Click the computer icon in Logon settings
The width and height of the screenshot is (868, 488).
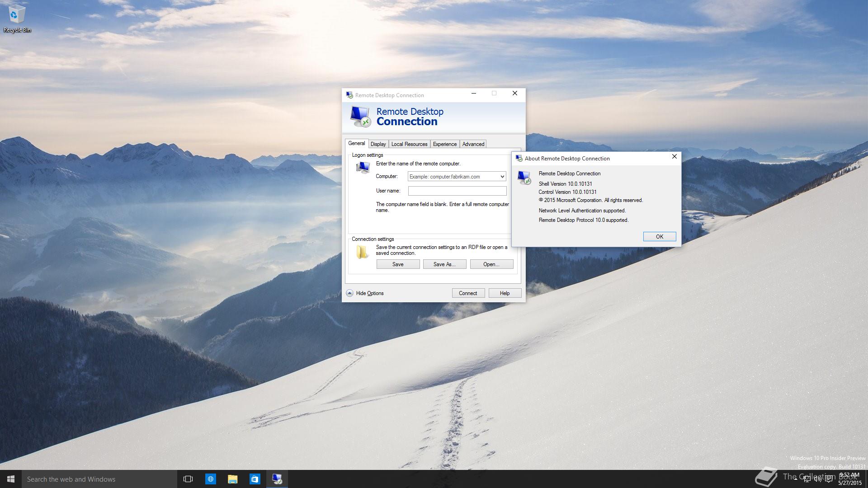tap(363, 168)
